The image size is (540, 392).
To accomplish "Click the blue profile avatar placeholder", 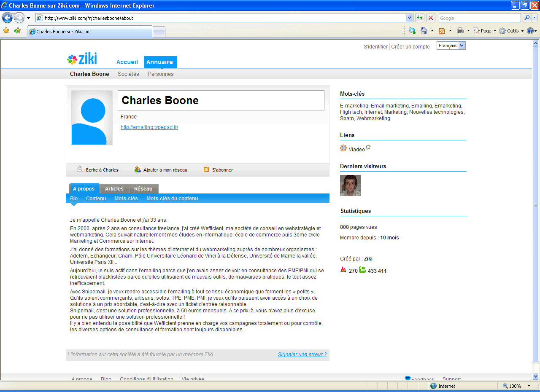I will [x=92, y=118].
